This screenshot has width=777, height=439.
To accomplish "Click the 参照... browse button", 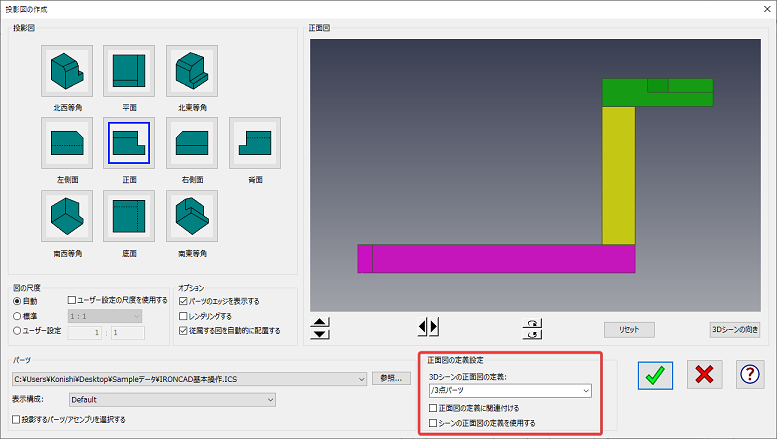I will pos(391,379).
